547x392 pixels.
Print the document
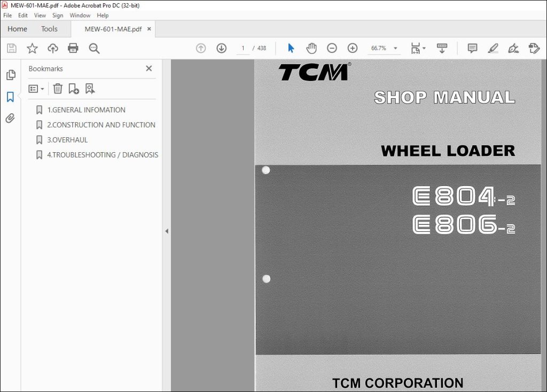[73, 48]
